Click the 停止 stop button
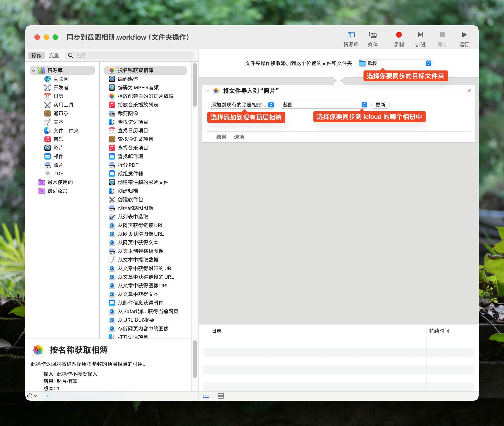504x426 pixels. [442, 39]
